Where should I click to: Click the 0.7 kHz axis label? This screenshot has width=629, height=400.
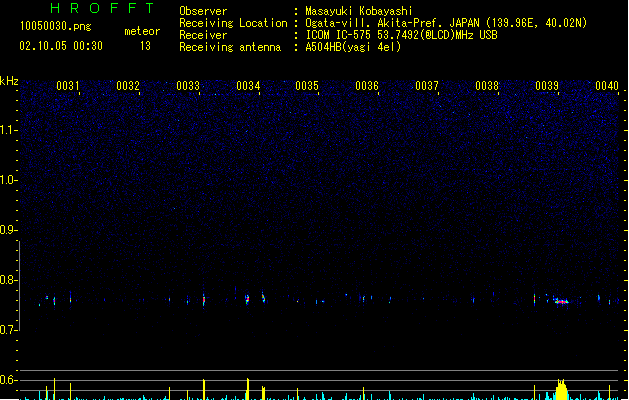pyautogui.click(x=8, y=330)
